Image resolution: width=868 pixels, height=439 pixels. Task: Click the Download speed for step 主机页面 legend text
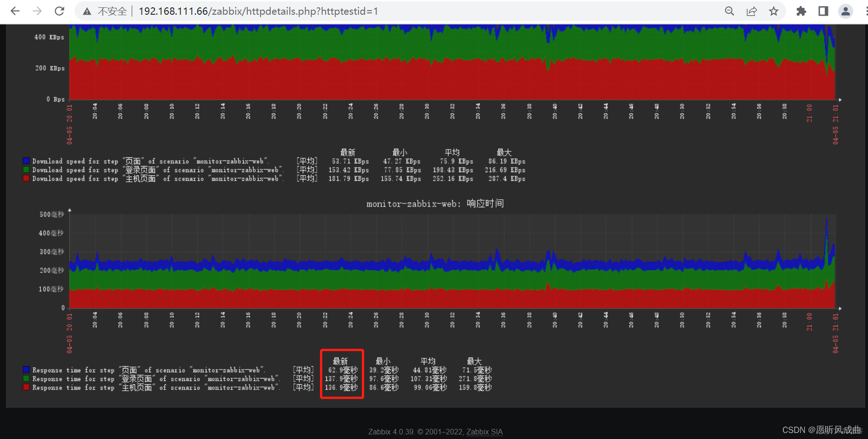(158, 179)
